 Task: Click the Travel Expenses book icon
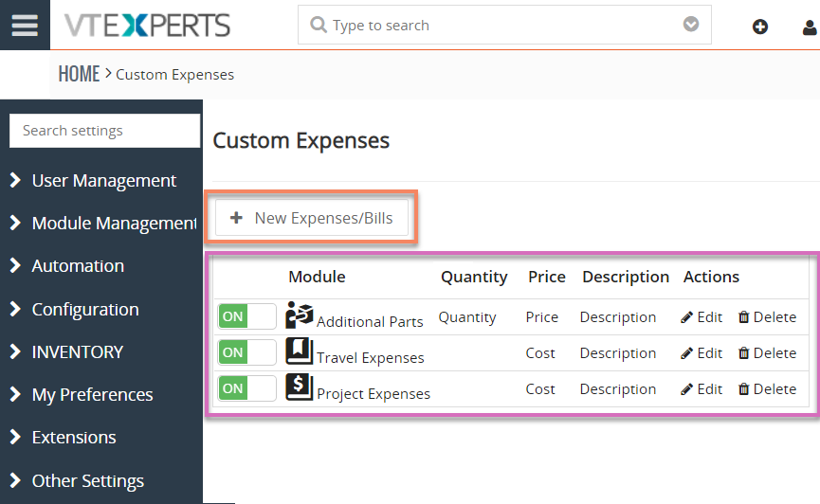(300, 351)
